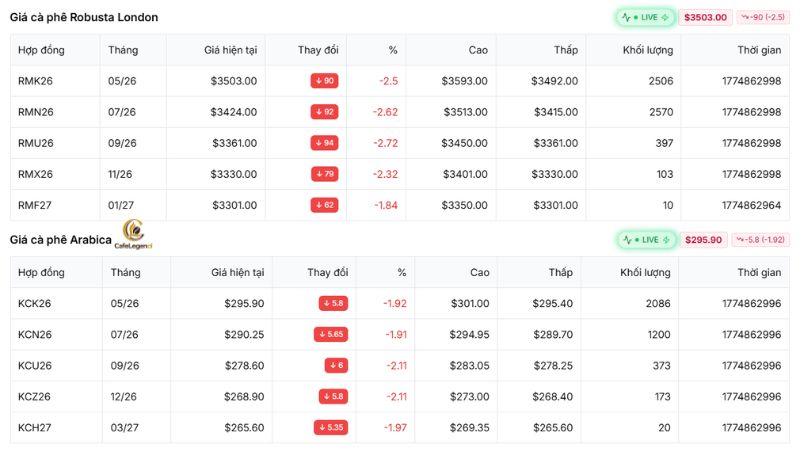
Task: Select the RMN26 contract row
Action: (399, 112)
